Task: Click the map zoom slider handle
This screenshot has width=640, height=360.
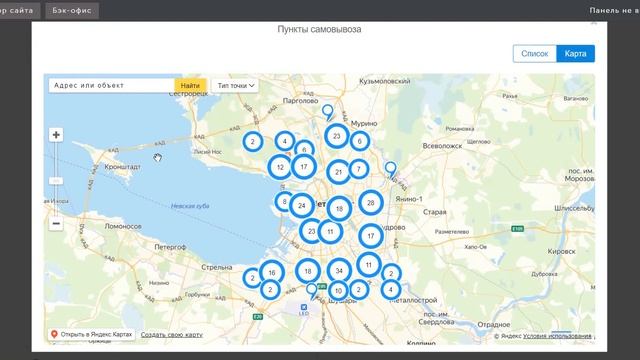Action: tap(56, 180)
